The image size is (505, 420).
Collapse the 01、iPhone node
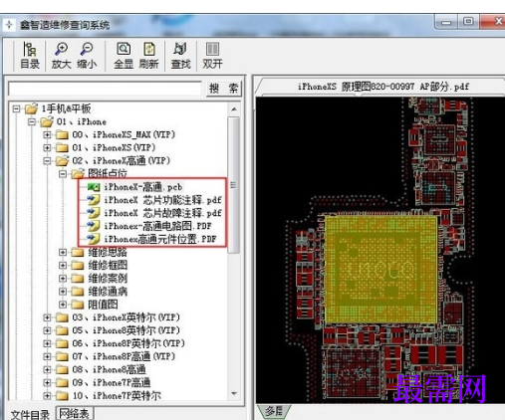click(32, 121)
